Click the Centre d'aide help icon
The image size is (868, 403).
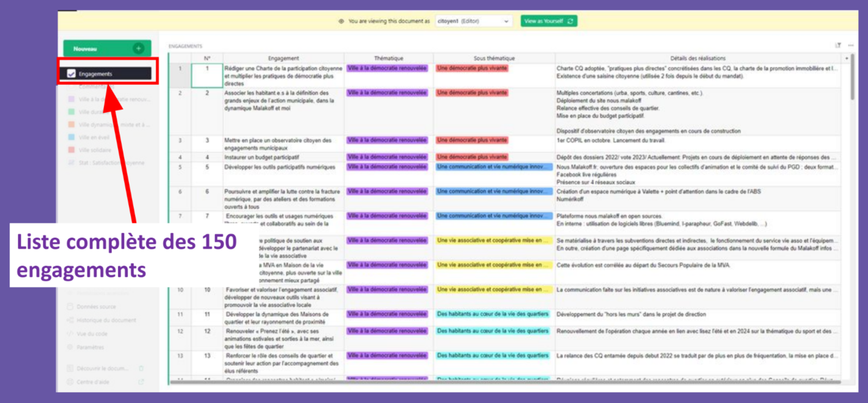(x=70, y=382)
